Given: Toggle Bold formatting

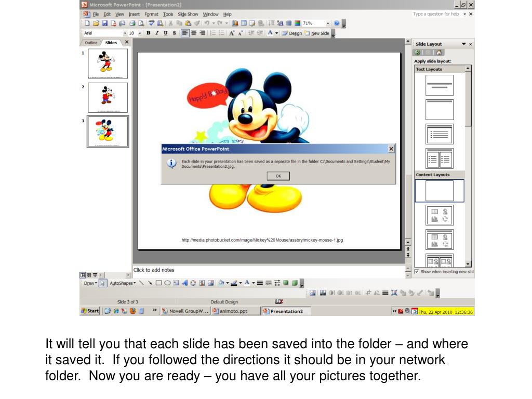Looking at the screenshot, I should click(x=148, y=33).
